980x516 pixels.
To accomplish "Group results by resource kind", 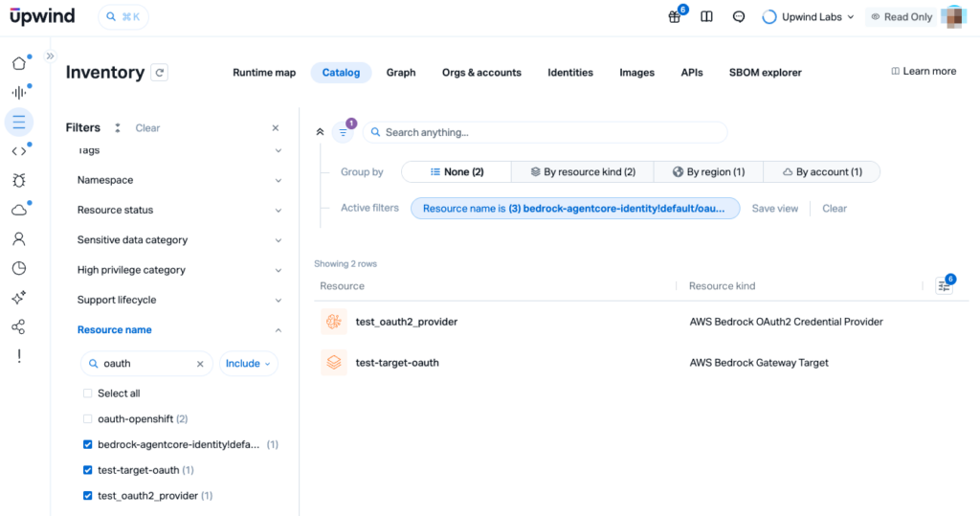I will (583, 172).
